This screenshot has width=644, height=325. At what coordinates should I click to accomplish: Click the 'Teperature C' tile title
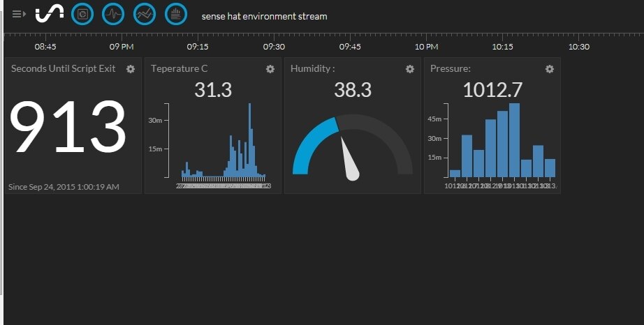point(179,68)
